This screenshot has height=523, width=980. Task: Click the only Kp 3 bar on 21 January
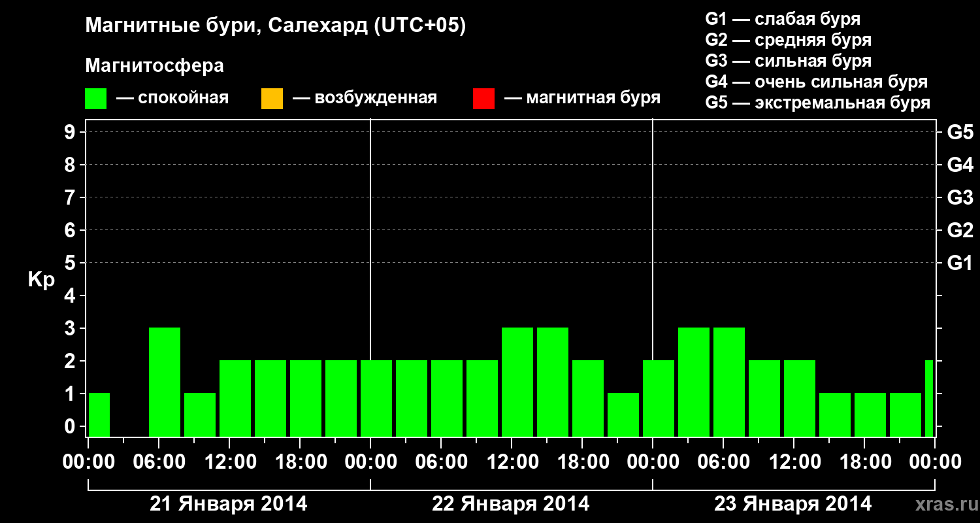tap(165, 382)
